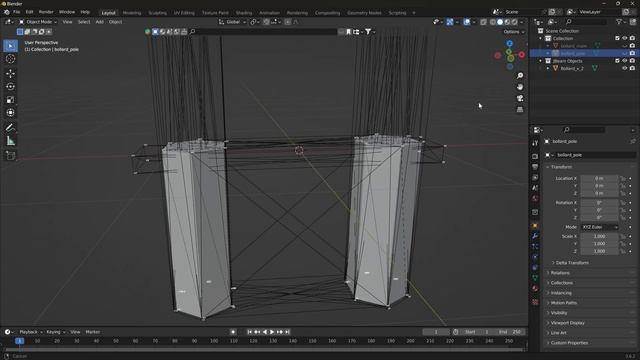This screenshot has width=640, height=360.
Task: Open the Tool properties tab icon
Action: [x=535, y=143]
